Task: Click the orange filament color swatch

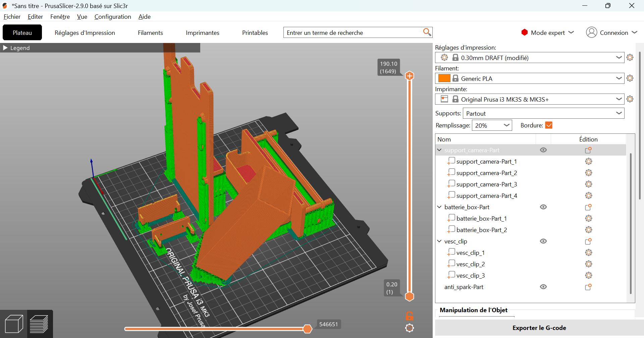Action: tap(444, 78)
